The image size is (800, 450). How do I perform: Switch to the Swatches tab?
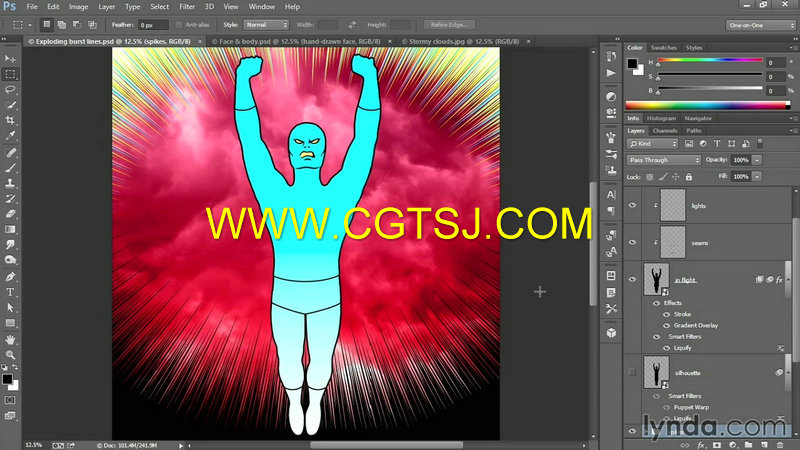click(x=663, y=47)
